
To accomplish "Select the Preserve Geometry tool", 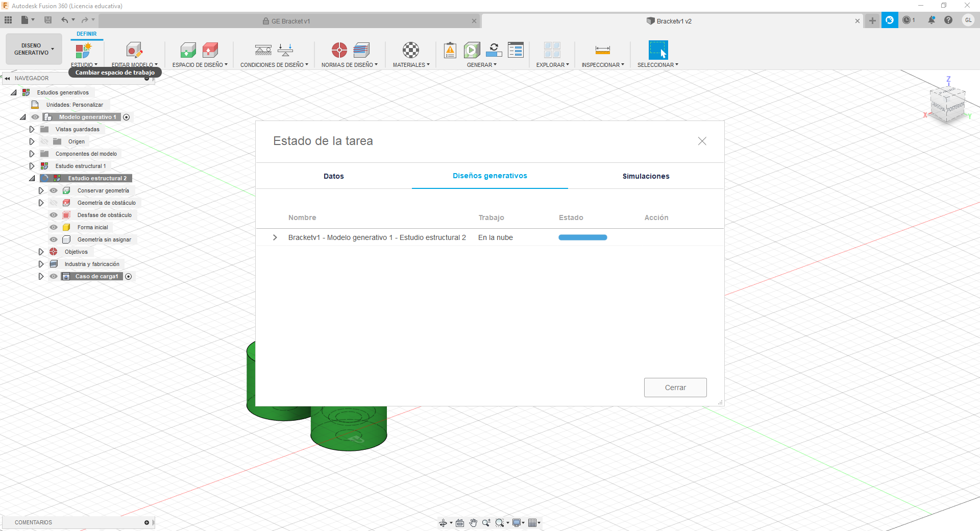I will pyautogui.click(x=188, y=50).
